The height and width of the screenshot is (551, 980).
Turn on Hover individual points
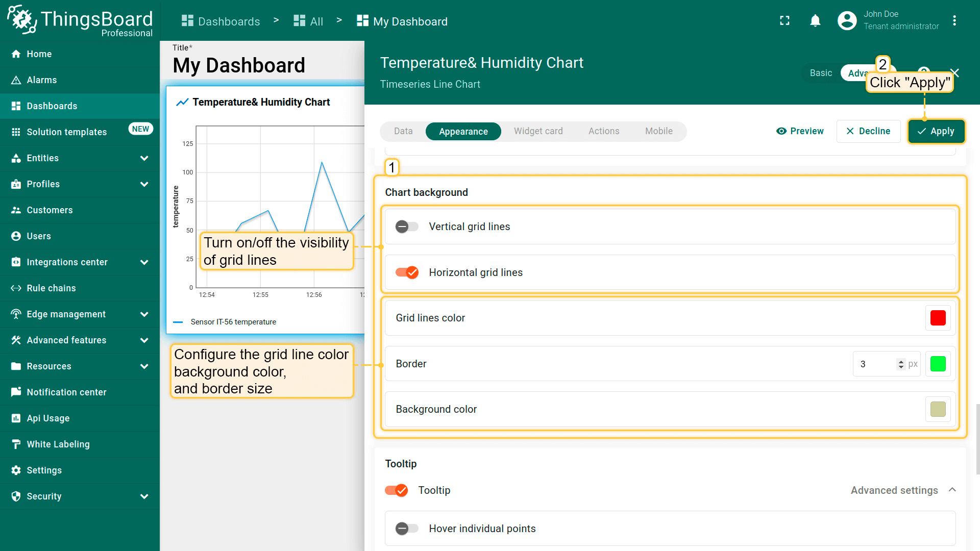click(407, 529)
